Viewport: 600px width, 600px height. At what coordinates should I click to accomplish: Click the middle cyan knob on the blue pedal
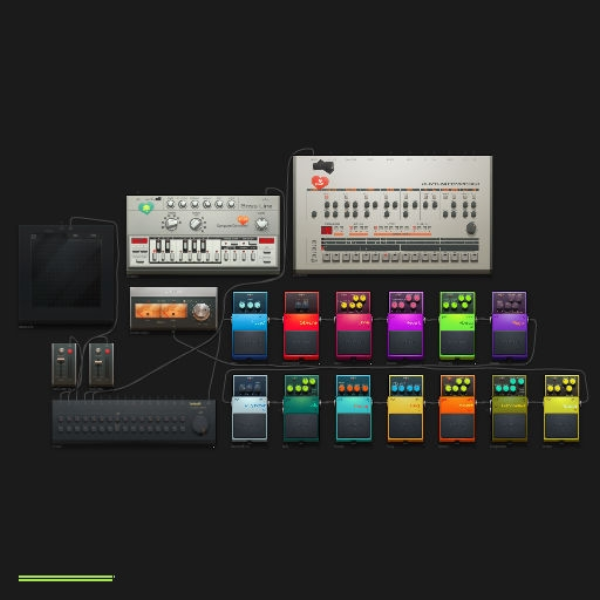click(x=250, y=305)
